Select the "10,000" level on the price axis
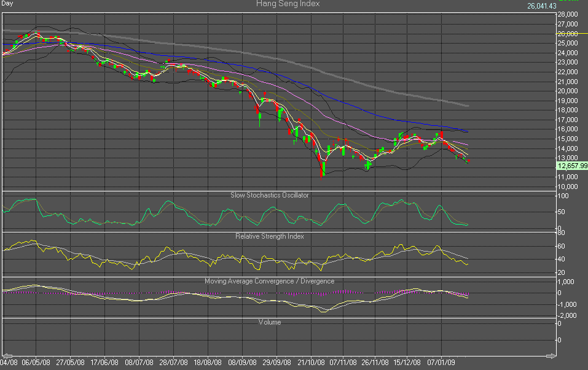Viewport: 588px width, 370px height. pyautogui.click(x=568, y=187)
